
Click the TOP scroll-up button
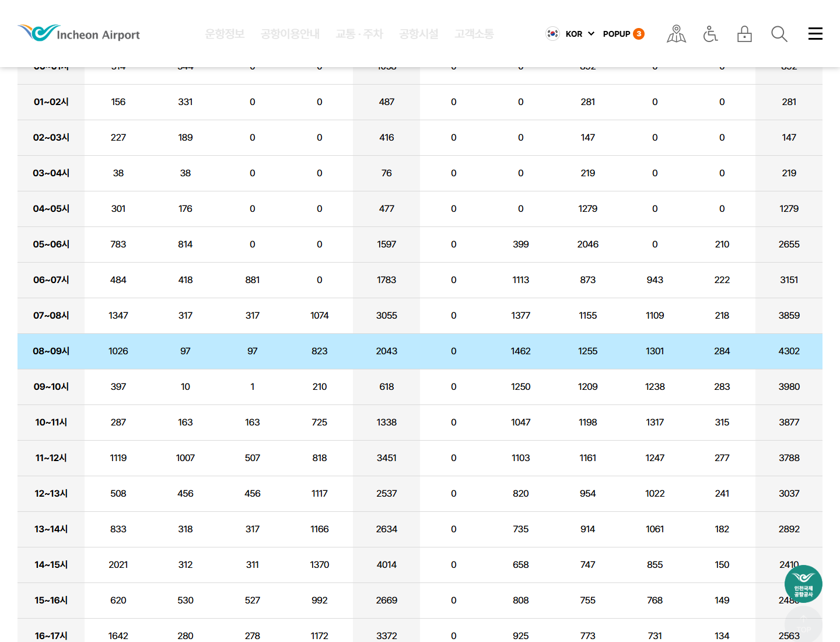(x=803, y=624)
